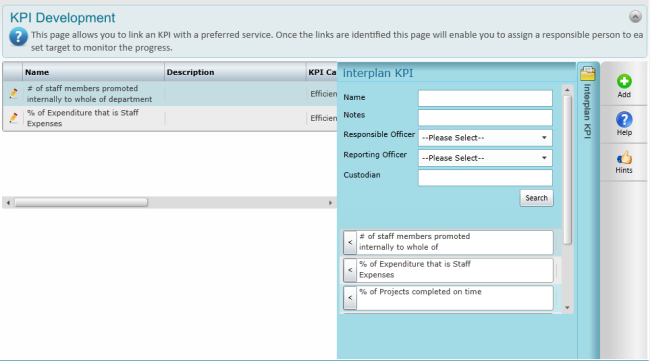
Task: Link the staff members promoted KPI arrow button
Action: point(350,242)
